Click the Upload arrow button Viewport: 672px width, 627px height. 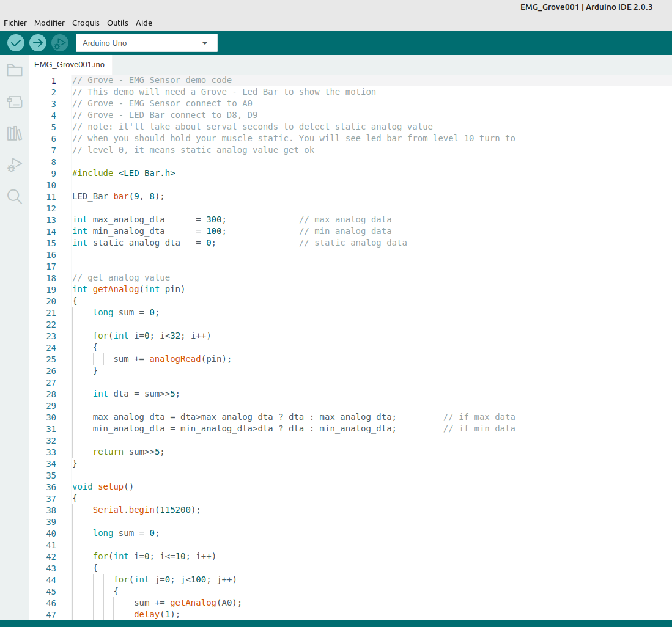38,43
